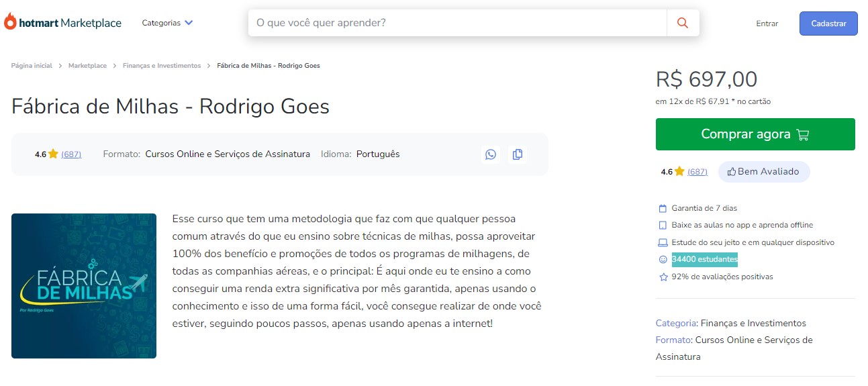The image size is (868, 386).
Task: Click the download icon next to Baixe as aulas
Action: [663, 226]
